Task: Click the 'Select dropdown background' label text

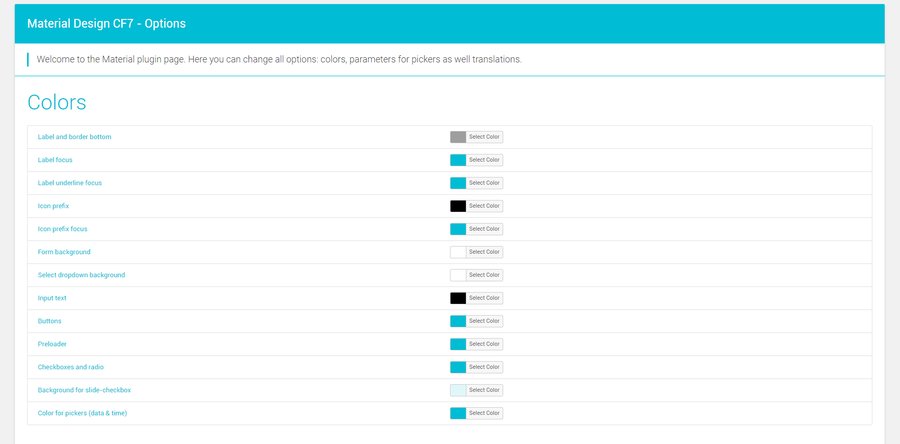Action: (x=82, y=275)
